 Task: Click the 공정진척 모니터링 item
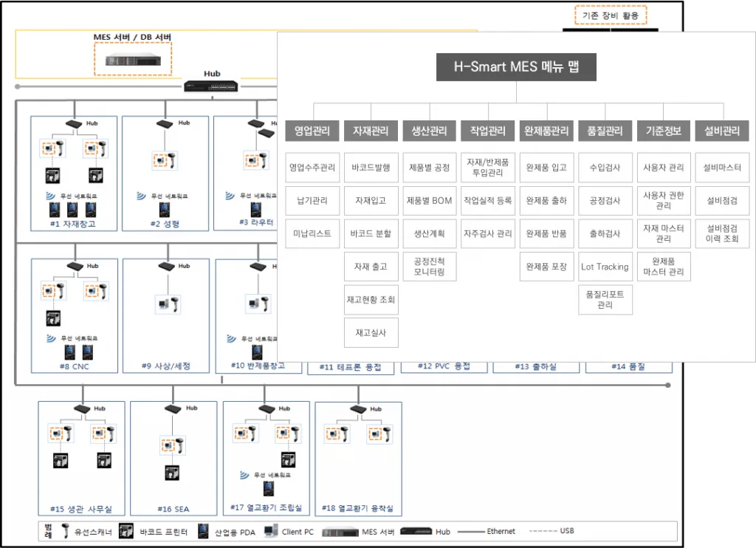[429, 266]
